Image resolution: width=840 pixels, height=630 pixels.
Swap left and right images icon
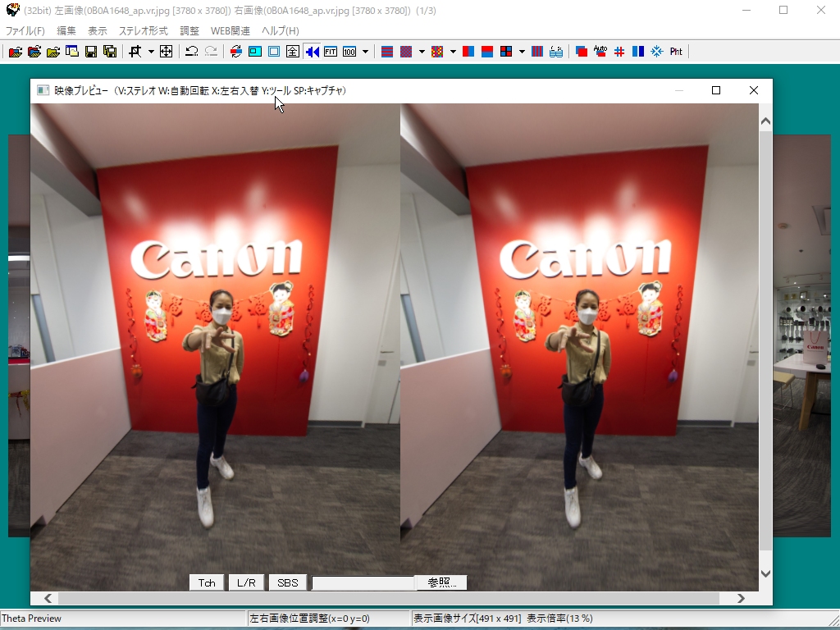[x=235, y=52]
